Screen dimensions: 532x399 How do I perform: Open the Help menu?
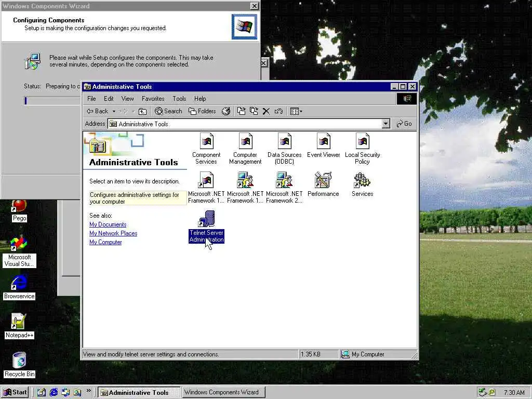tap(200, 99)
